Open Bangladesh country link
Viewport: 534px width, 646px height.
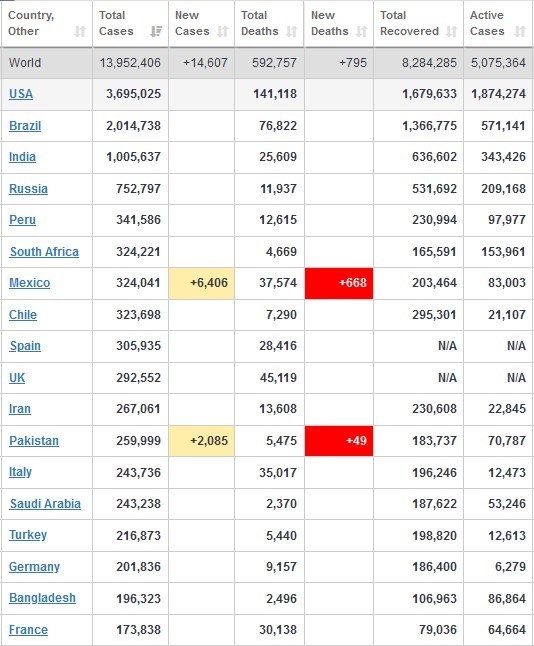(42, 598)
